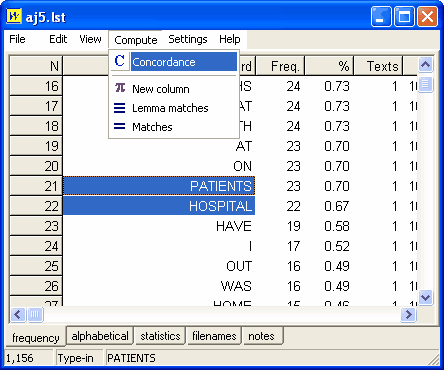Maximize the aj5.lst window
The height and width of the screenshot is (370, 444).
pyautogui.click(x=404, y=16)
